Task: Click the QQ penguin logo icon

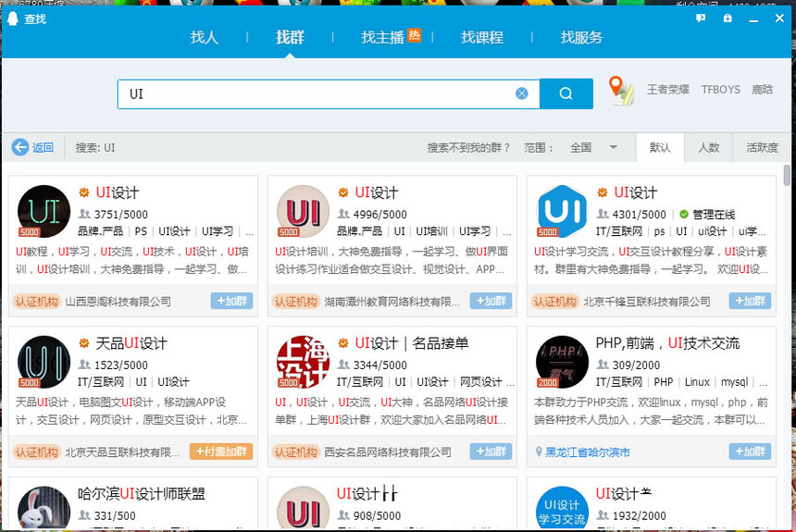Action: [13, 19]
